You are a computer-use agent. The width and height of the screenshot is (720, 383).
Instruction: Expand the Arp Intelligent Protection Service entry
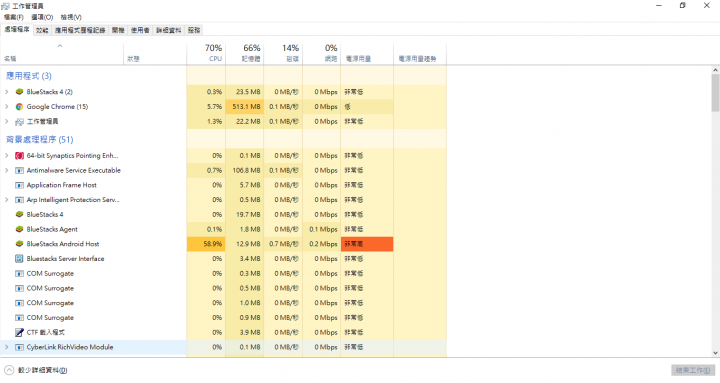(6, 200)
